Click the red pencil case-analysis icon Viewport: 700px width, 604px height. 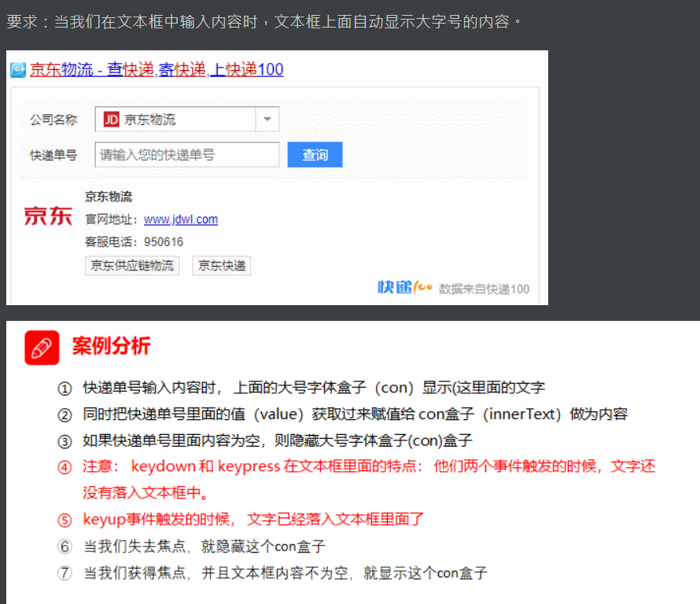tap(42, 348)
